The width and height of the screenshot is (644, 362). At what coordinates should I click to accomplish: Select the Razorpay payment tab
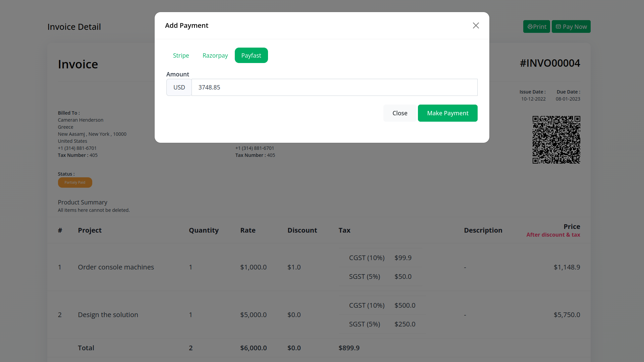tap(215, 55)
